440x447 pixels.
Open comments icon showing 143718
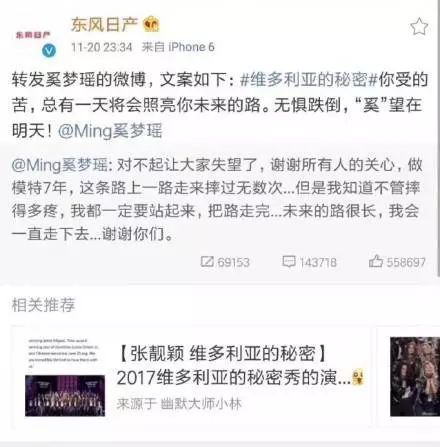click(289, 262)
